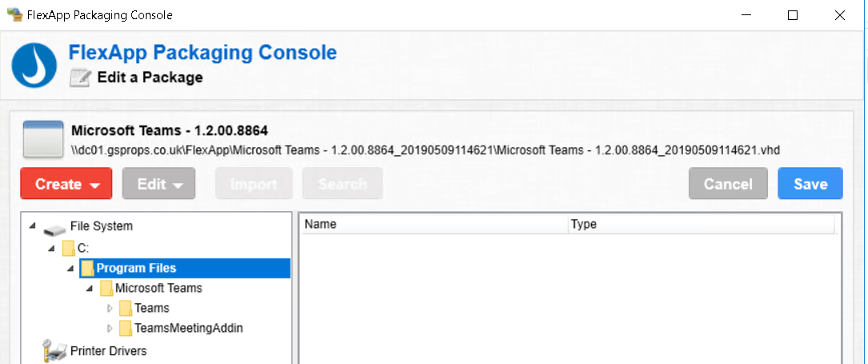
Task: Sort by the Type column header
Action: 701,225
